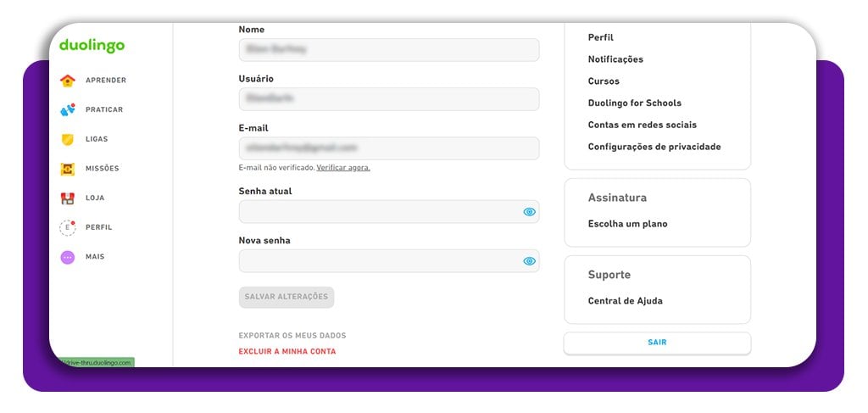Show password in Senha atual field
The width and height of the screenshot is (868, 413).
point(529,211)
